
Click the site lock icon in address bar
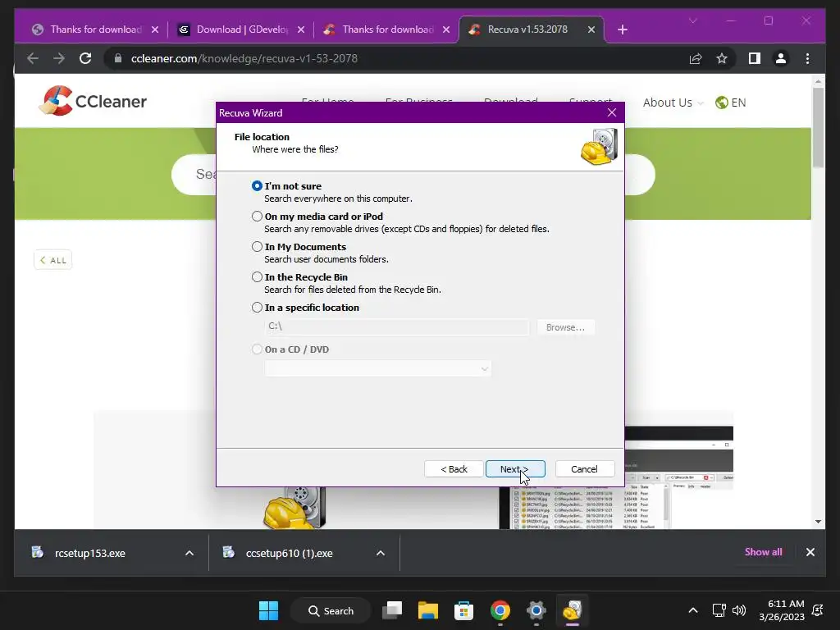[x=118, y=58]
